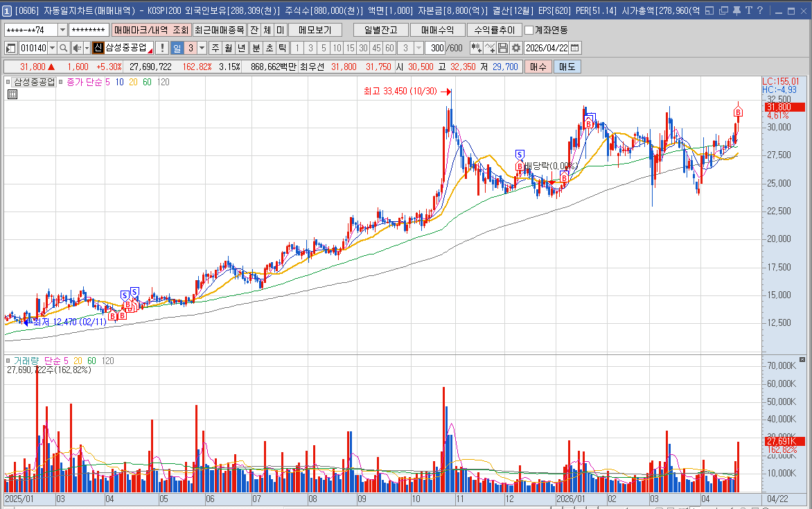Viewport: 812px width, 509px height.
Task: Pin window with the pushpin icon
Action: click(x=736, y=10)
